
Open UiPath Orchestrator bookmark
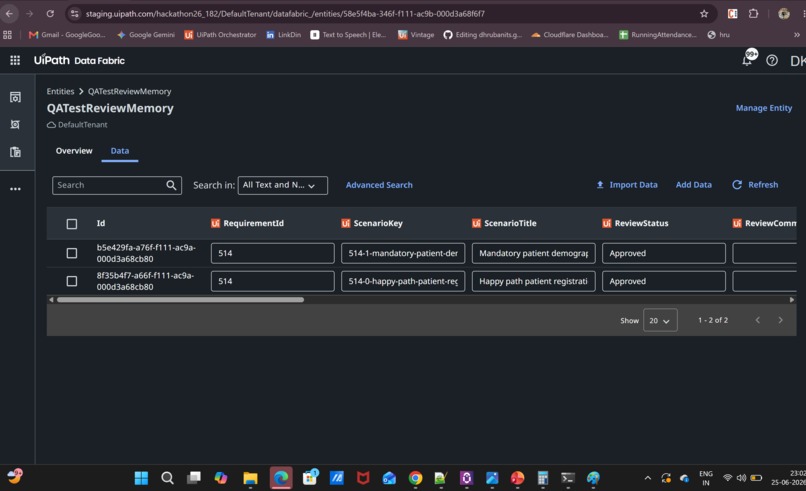(220, 35)
